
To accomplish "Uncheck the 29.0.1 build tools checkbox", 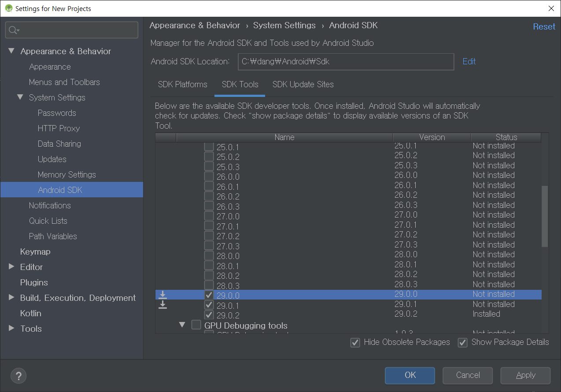I will (x=209, y=305).
